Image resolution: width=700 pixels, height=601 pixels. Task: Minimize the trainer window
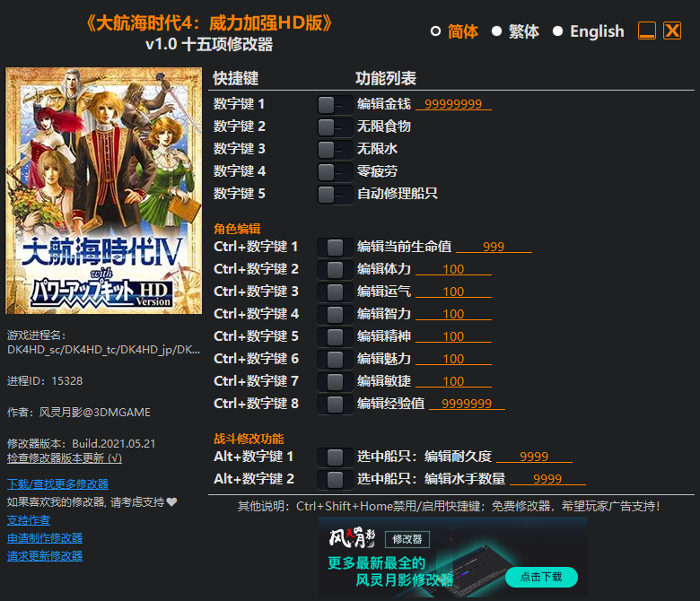(646, 30)
